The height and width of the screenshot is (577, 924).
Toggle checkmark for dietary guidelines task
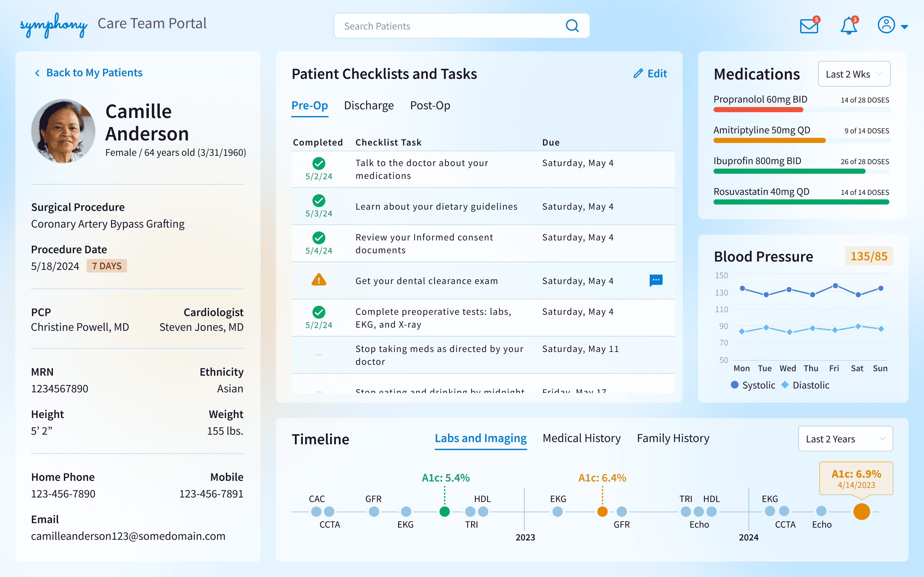coord(319,200)
